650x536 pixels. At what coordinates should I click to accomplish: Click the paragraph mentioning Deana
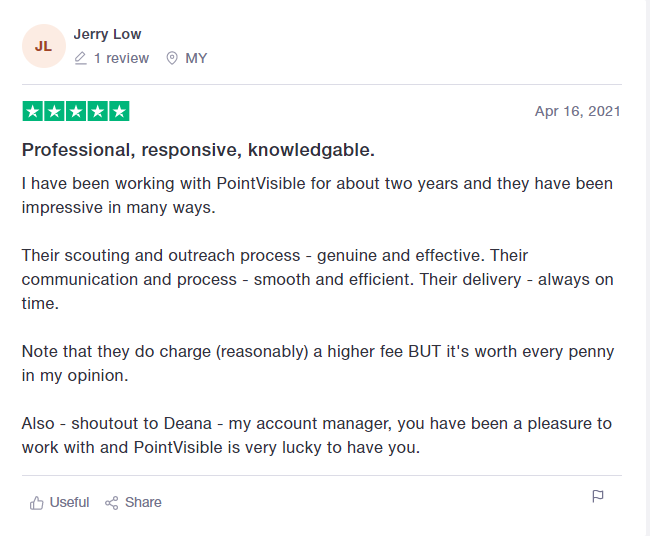(317, 436)
